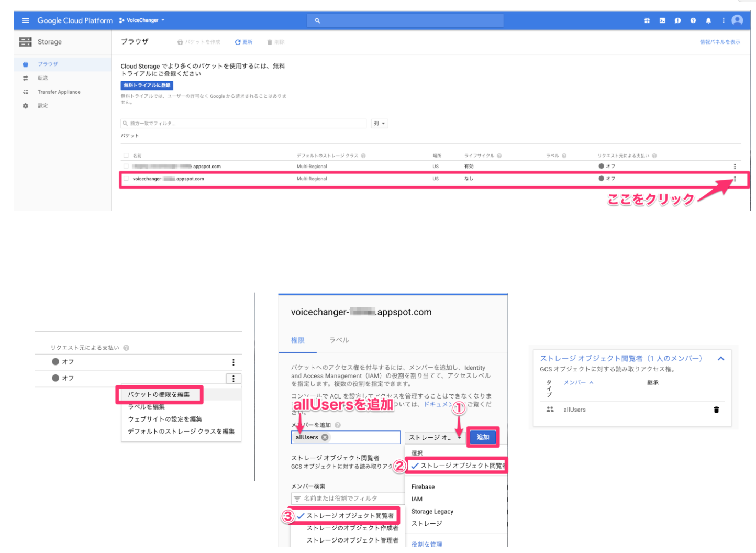Click help icon beside ライフサイクル header
Image resolution: width=756 pixels, height=553 pixels.
(x=499, y=156)
